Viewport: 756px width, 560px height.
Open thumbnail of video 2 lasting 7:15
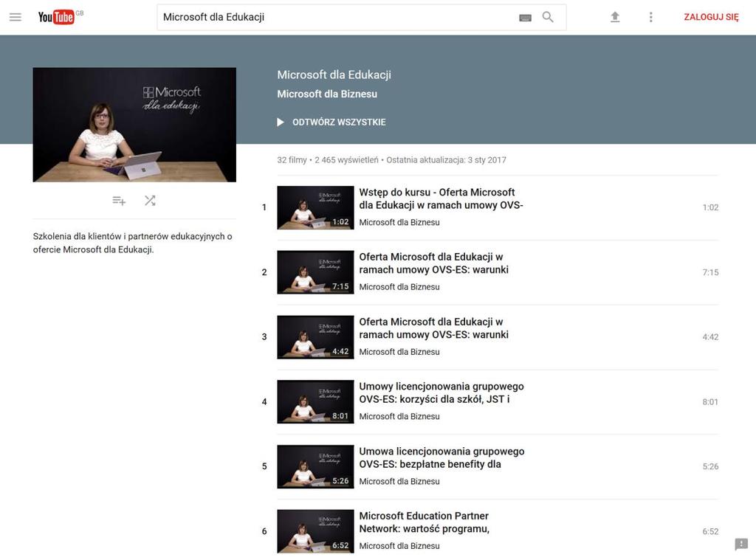[x=315, y=272]
